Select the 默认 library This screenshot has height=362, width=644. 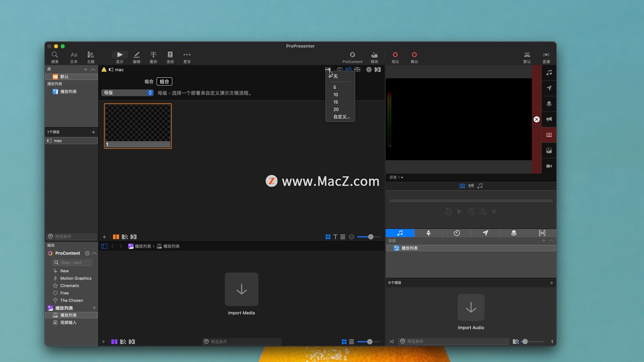click(71, 77)
